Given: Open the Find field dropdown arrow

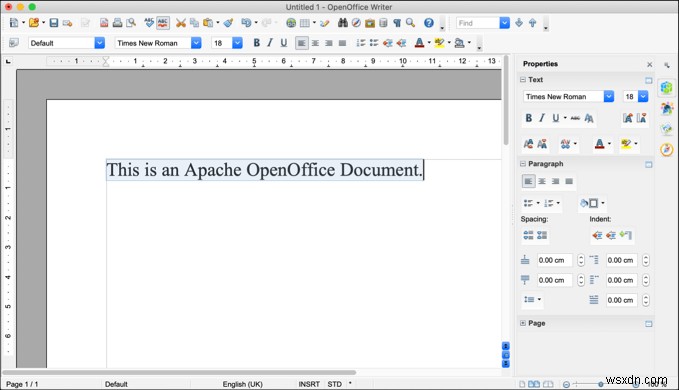Looking at the screenshot, I should (x=504, y=23).
